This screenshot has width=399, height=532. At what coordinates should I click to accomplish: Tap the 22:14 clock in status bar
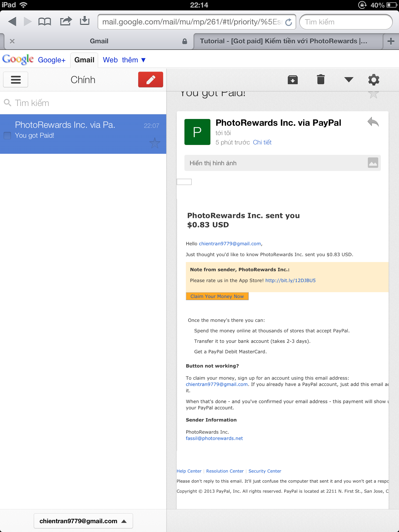click(199, 5)
